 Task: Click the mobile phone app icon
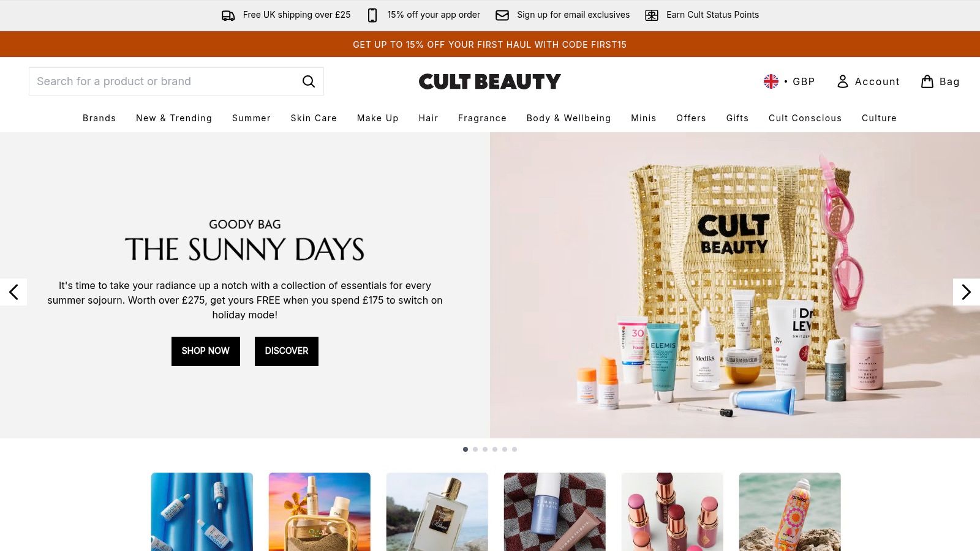(372, 15)
